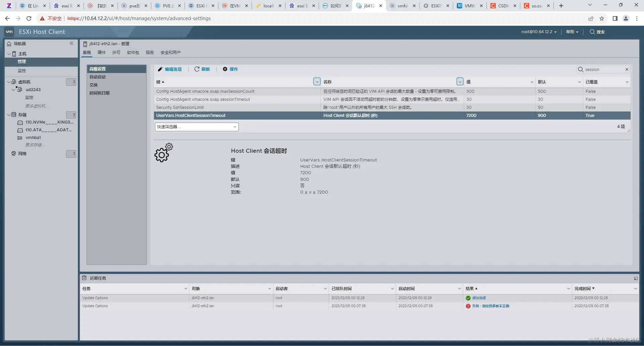Viewport: 644px width, 346px height.
Task: Switch to the 服务 tab
Action: point(150,53)
